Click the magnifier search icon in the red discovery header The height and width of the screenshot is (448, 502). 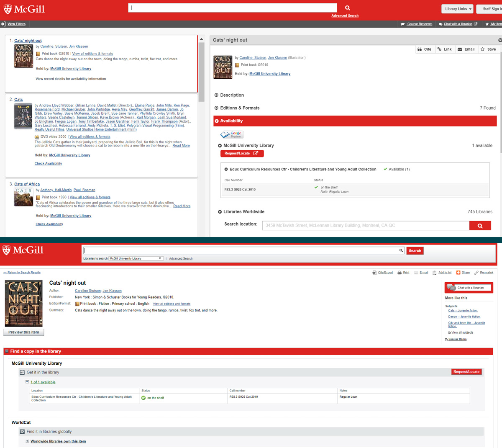[347, 8]
